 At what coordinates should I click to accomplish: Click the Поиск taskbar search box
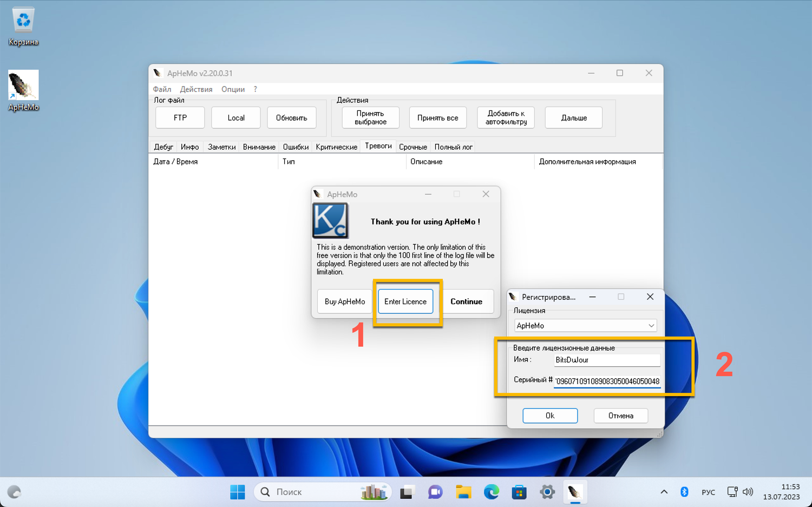pyautogui.click(x=323, y=492)
